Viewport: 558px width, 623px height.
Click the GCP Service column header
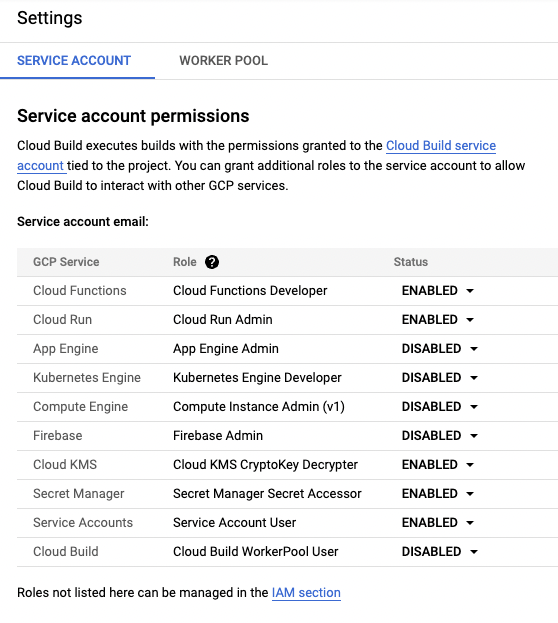click(66, 262)
